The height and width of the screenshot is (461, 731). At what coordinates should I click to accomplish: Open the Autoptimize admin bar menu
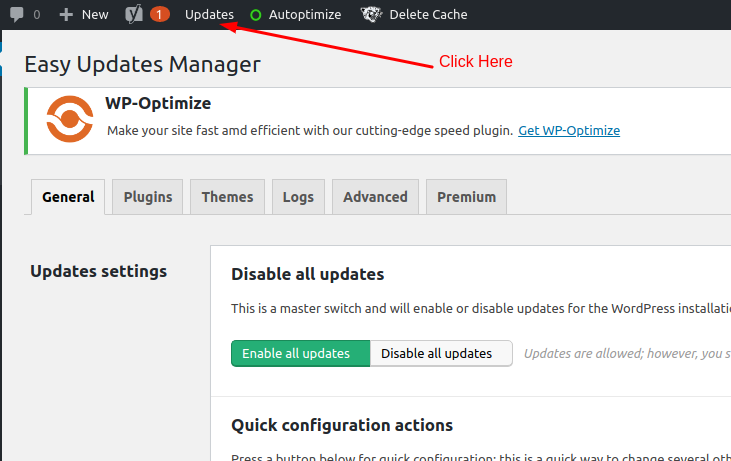click(305, 14)
